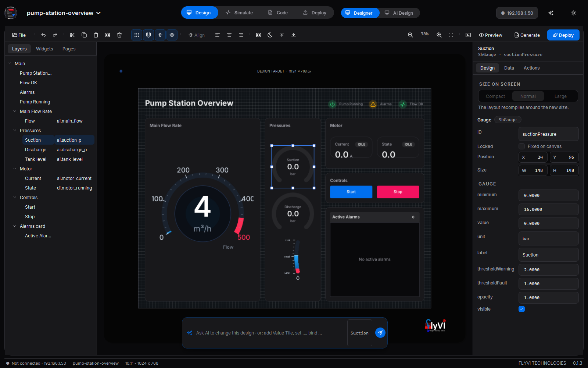Image resolution: width=588 pixels, height=368 pixels.
Task: Click the blue Deploy button
Action: (x=563, y=35)
